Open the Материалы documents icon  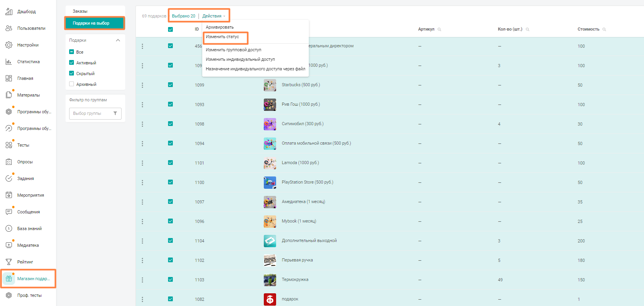click(9, 95)
